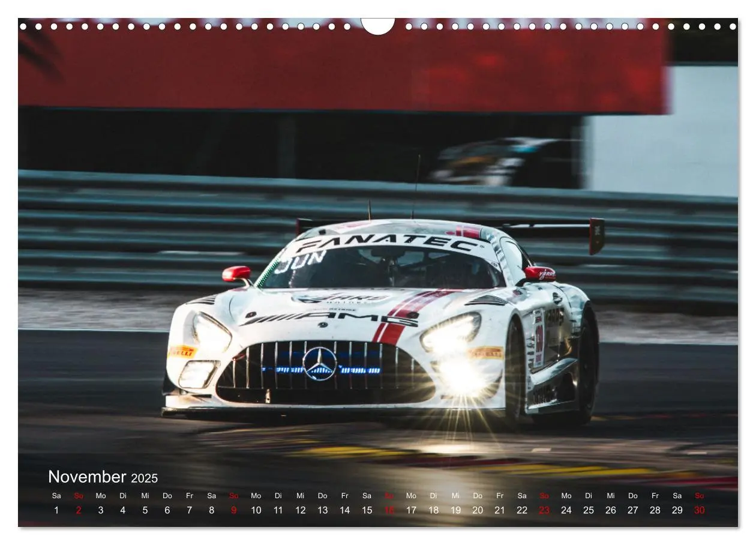Select day 5 in the calendar row
The image size is (756, 545).
145,510
